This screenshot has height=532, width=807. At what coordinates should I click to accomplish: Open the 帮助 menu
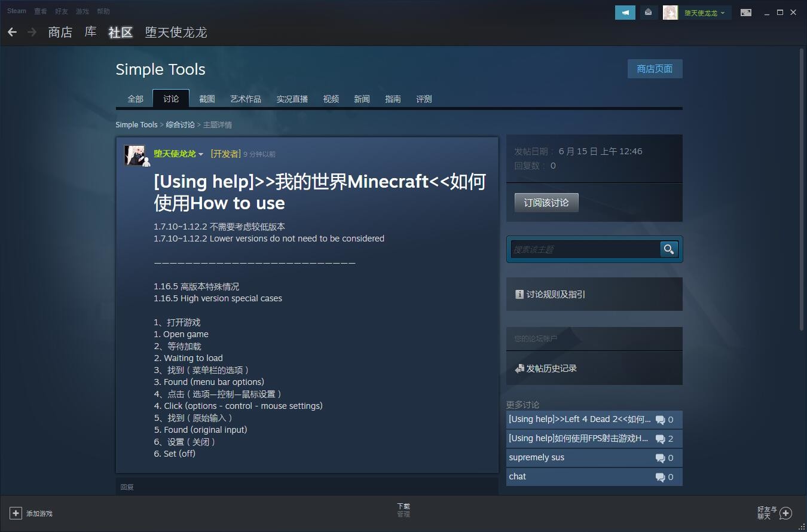tap(103, 11)
